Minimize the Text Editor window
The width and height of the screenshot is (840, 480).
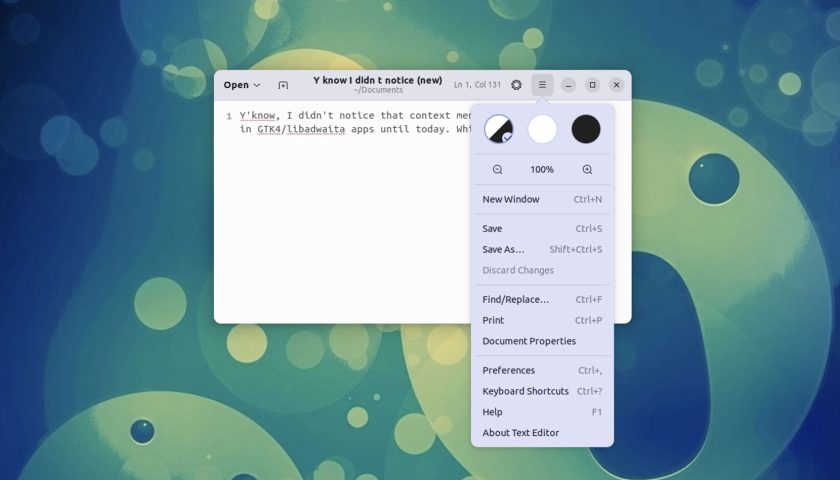[568, 85]
